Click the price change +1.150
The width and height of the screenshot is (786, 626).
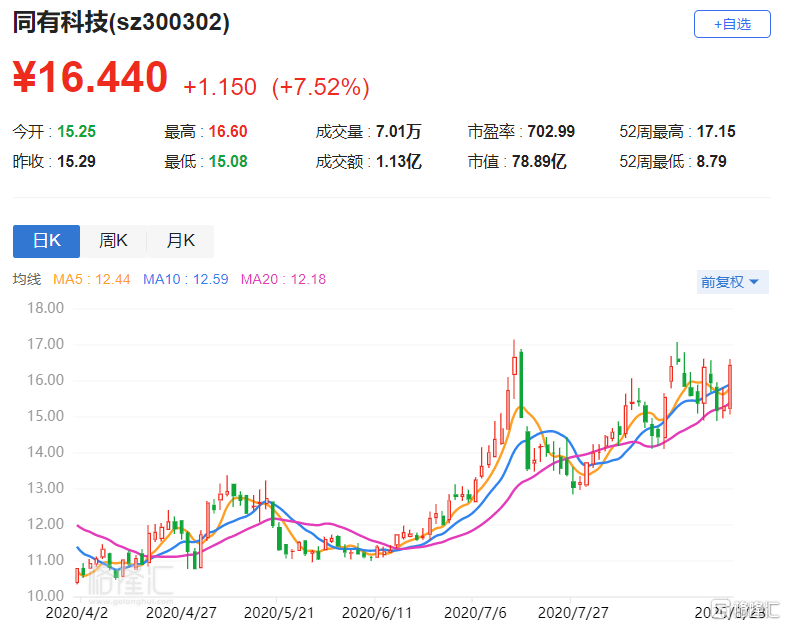220,87
